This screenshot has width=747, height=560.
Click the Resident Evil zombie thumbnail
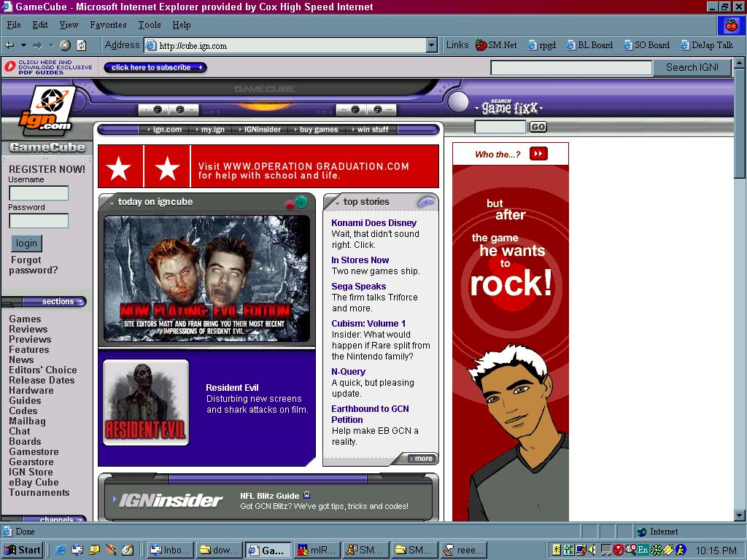(145, 402)
